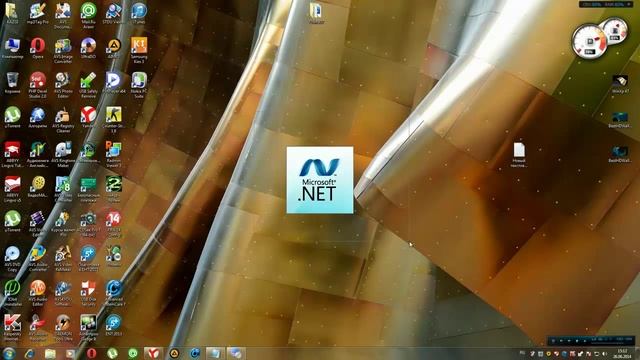The width and height of the screenshot is (640, 360).
Task: Click the volume speaker tray icon
Action: [x=605, y=354]
